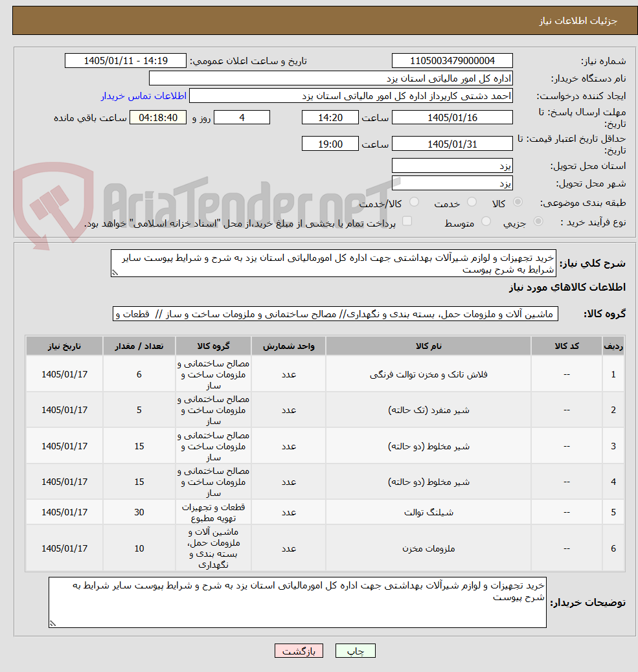Image resolution: width=638 pixels, height=672 pixels.
Task: Select item ملزومات مخزن
Action: pyautogui.click(x=428, y=548)
